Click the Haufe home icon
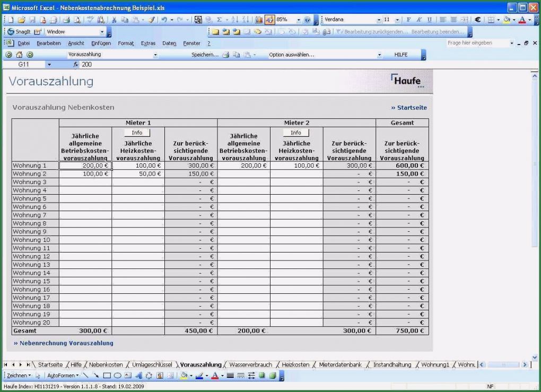 point(19,55)
